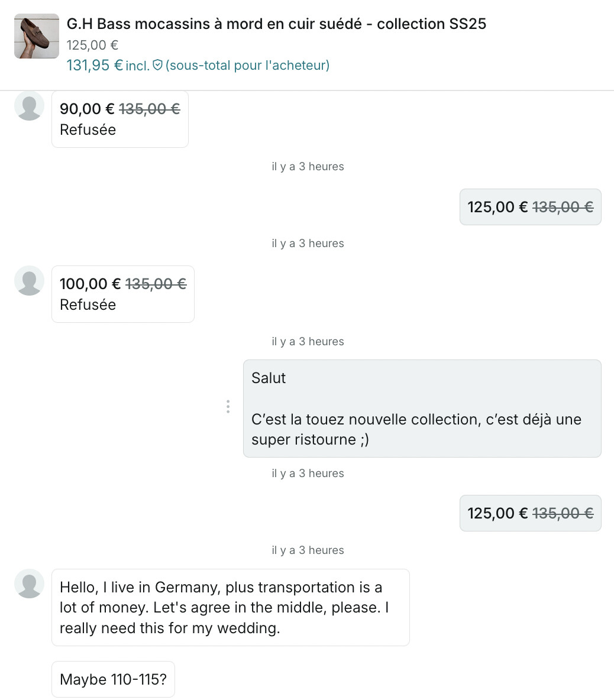Viewport: 614px width, 700px height.
Task: Click the "Salut" message bubble
Action: 422,408
